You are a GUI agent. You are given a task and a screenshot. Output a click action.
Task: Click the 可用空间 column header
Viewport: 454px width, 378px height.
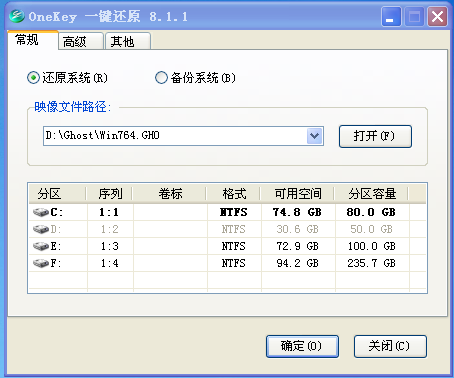[298, 194]
